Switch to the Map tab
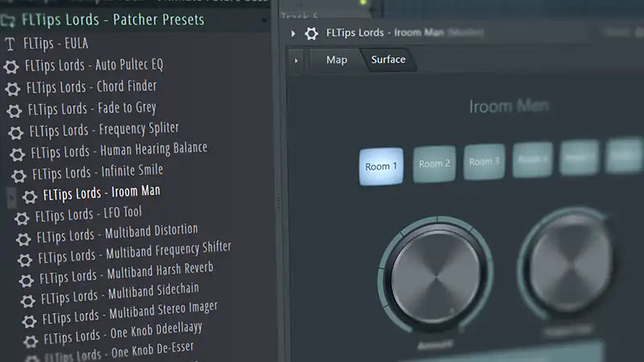644x362 pixels. (x=336, y=60)
